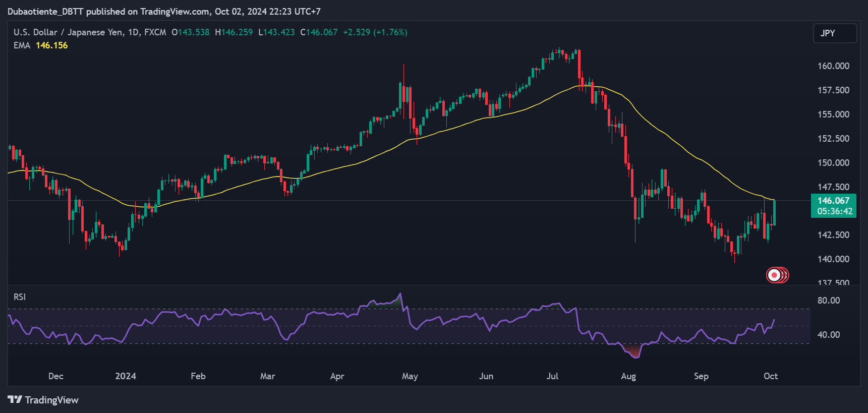The width and height of the screenshot is (868, 413).
Task: Click the Jul label on time axis
Action: tap(553, 376)
